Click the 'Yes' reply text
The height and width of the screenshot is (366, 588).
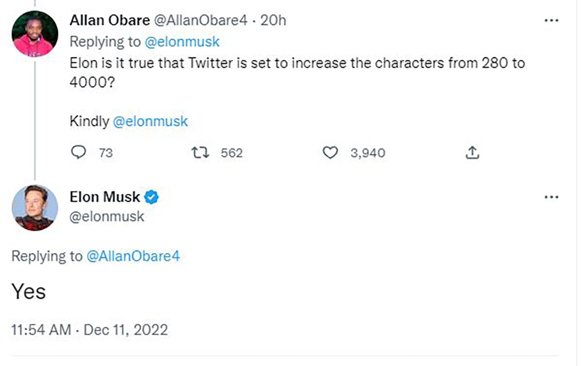(28, 292)
